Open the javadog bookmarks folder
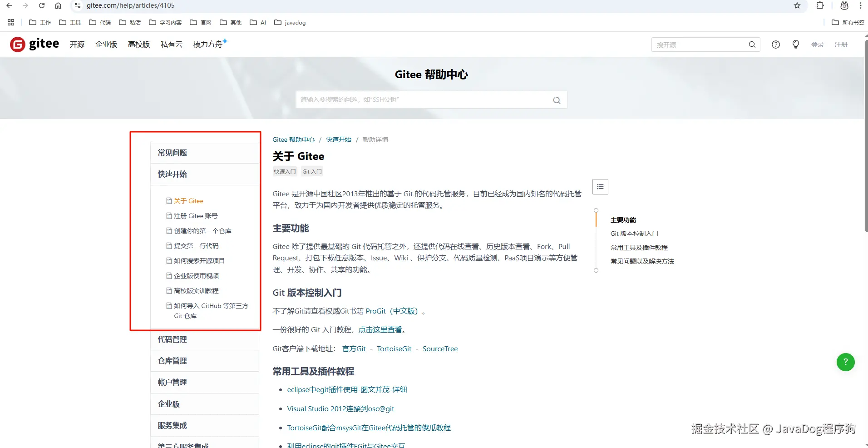 pos(290,22)
